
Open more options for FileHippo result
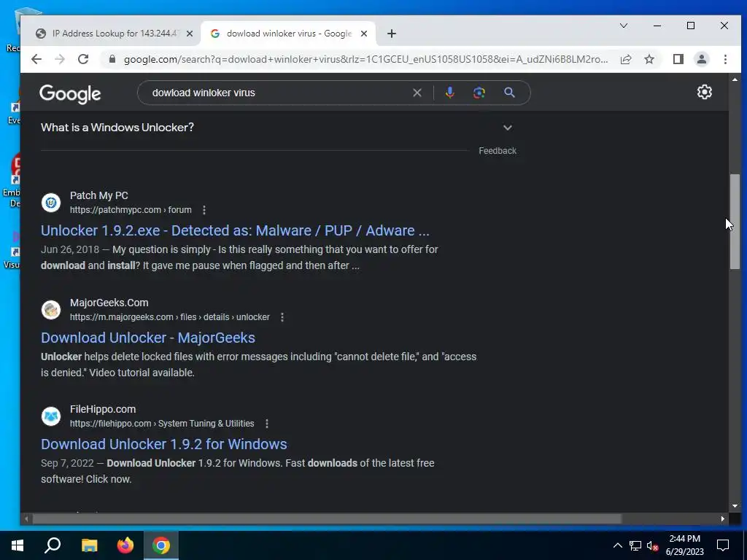coord(267,424)
